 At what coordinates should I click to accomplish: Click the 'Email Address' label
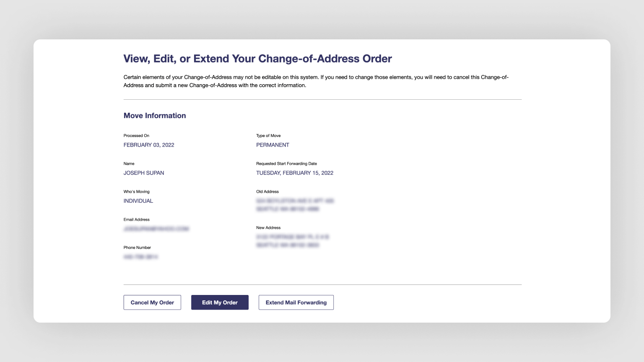pyautogui.click(x=136, y=219)
